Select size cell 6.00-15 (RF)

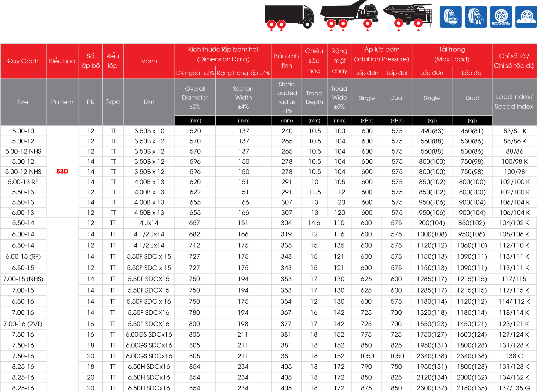23,256
